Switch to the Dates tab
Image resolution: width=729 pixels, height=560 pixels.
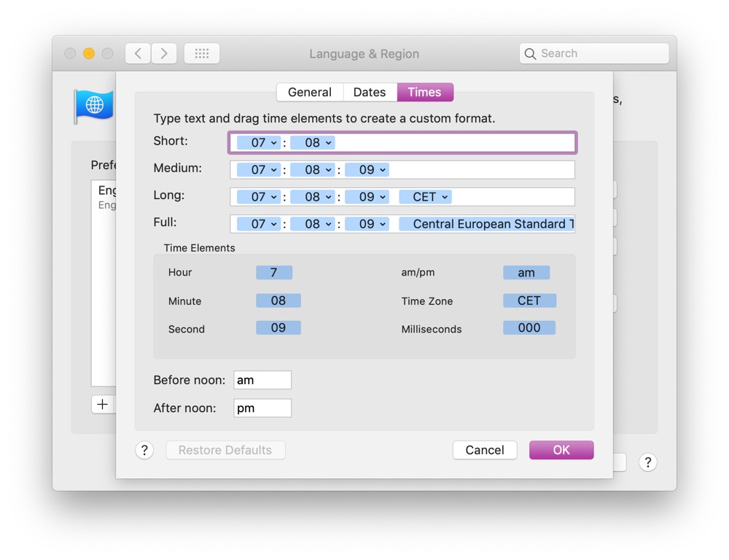tap(370, 92)
